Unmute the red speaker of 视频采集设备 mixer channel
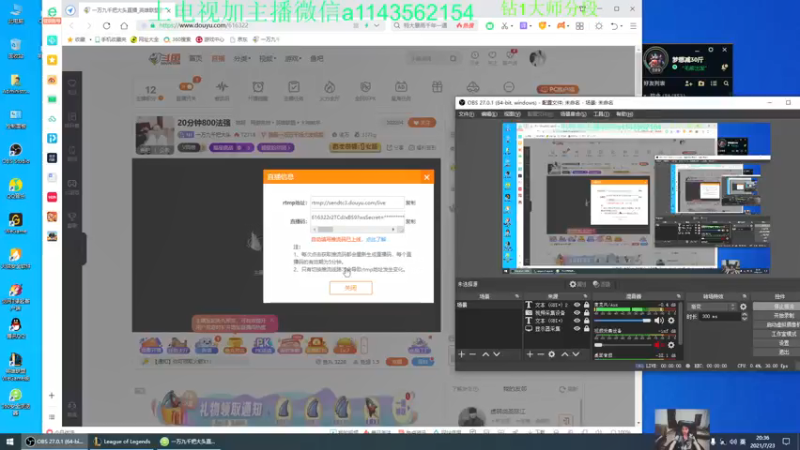Image resolution: width=800 pixels, height=450 pixels. point(659,345)
